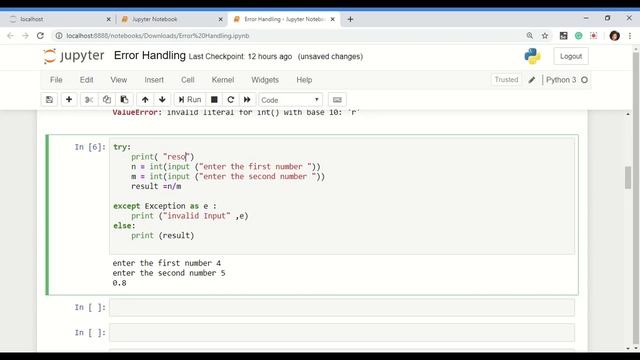
Task: Go back in browser history
Action: coord(10,36)
